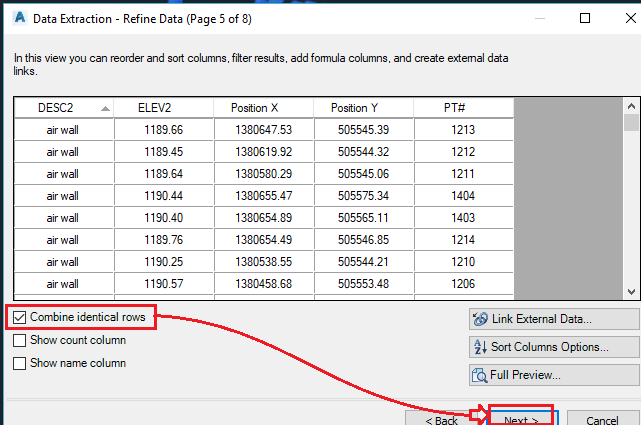Select Position X cell 1380580.29

coord(264,174)
